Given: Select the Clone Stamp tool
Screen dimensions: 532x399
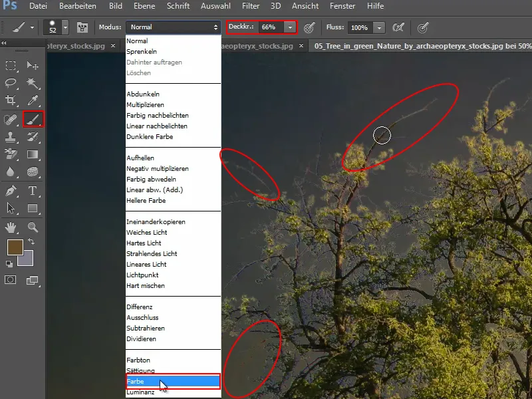Looking at the screenshot, I should pos(11,137).
